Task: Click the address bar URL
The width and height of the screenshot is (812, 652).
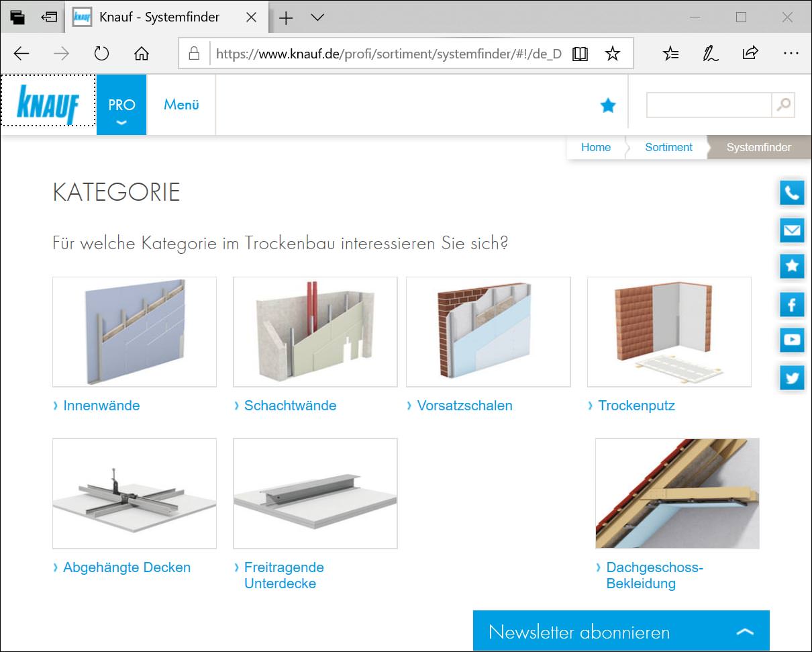Action: (x=389, y=54)
